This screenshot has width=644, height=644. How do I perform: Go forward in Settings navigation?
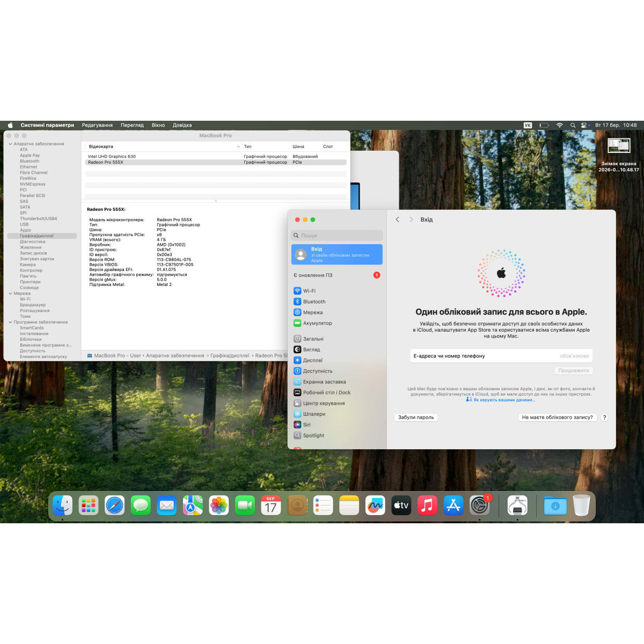[411, 219]
